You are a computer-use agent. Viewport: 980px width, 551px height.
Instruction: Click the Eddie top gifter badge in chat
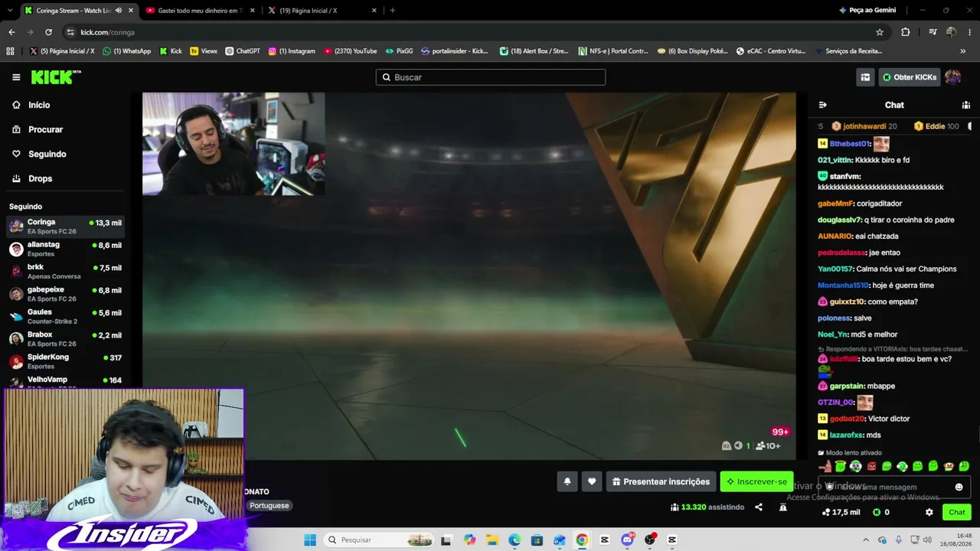(936, 126)
